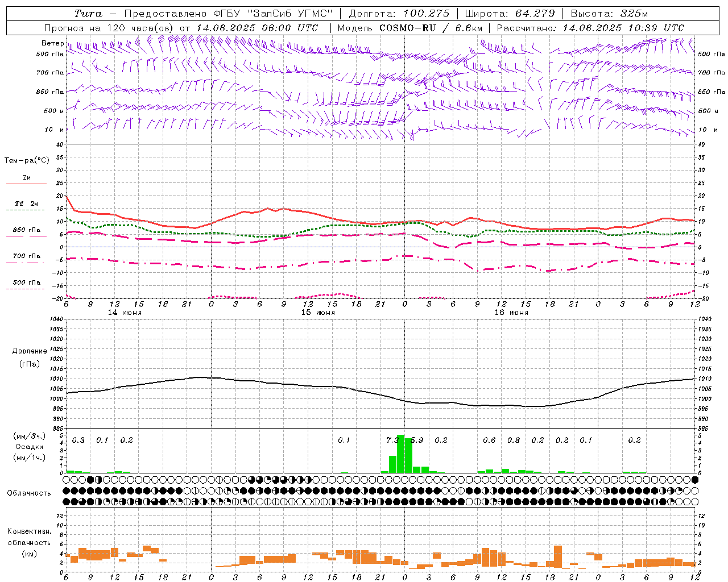The image size is (728, 582).
Task: Click the tallest orange convective cloud bar
Action: (557, 556)
